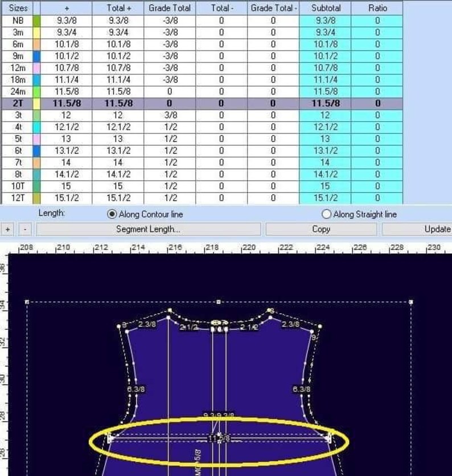
Task: Select the 8t size row label
Action: click(18, 175)
